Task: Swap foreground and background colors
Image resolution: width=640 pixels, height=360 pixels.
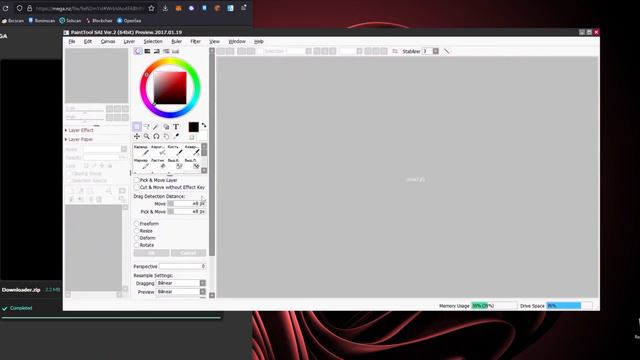Action: (204, 125)
